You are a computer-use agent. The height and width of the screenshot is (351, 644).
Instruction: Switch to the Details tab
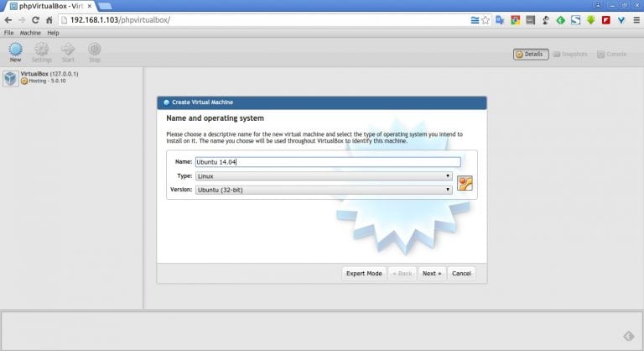(531, 54)
